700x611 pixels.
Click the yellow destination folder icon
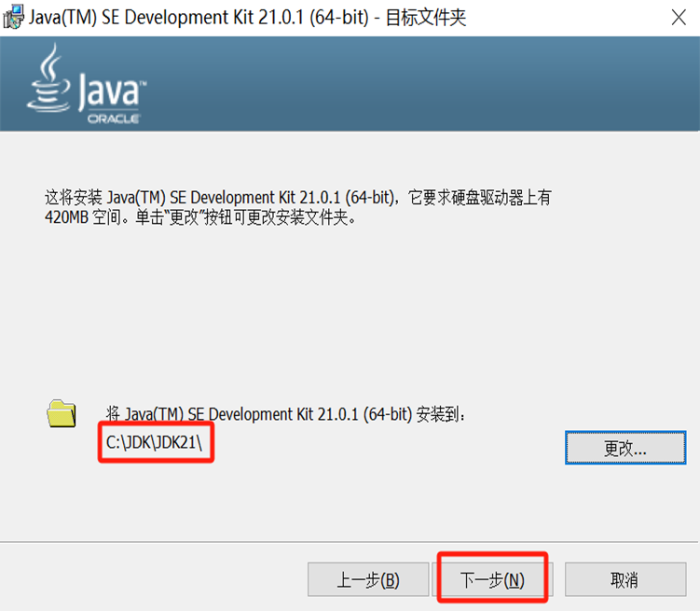tap(62, 413)
